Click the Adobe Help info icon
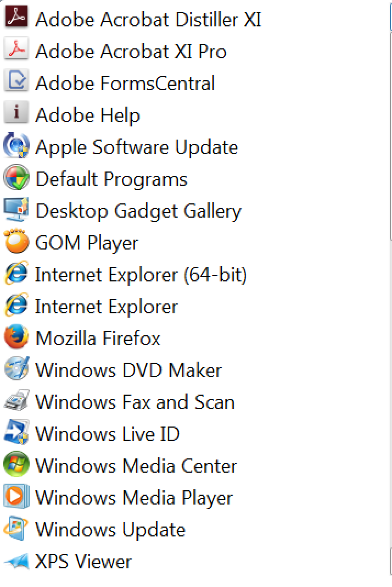Image resolution: width=392 pixels, height=587 pixels. pos(16,114)
